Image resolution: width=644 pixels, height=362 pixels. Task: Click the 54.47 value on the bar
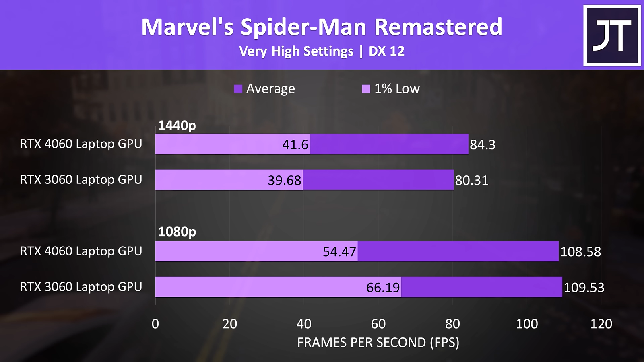point(339,252)
